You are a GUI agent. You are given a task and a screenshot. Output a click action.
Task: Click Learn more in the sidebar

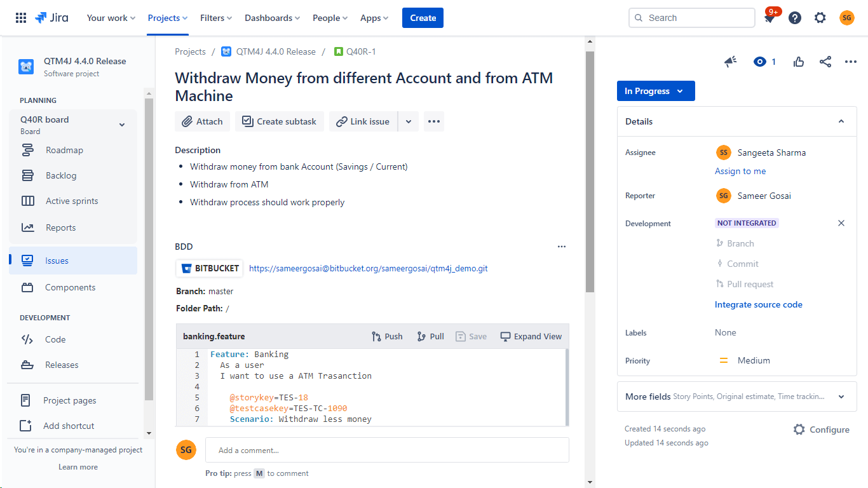pyautogui.click(x=78, y=467)
